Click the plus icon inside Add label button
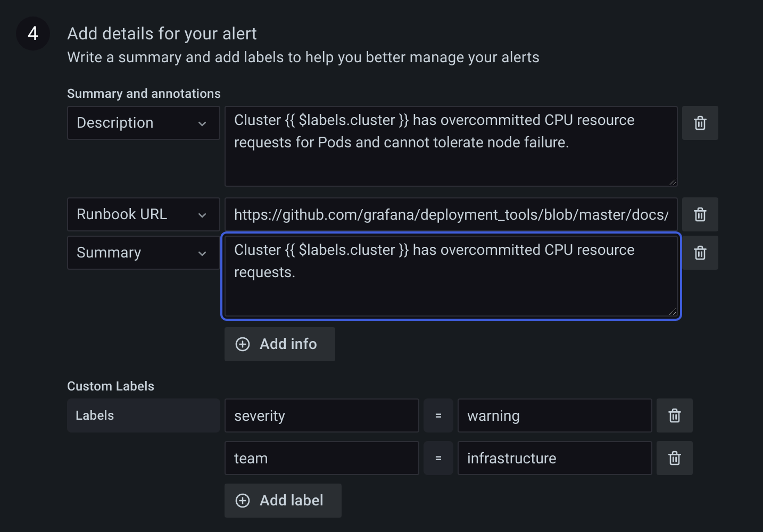The height and width of the screenshot is (532, 763). [243, 500]
